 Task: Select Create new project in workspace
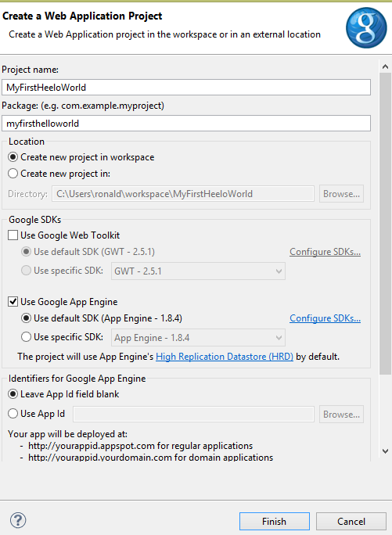(13, 157)
